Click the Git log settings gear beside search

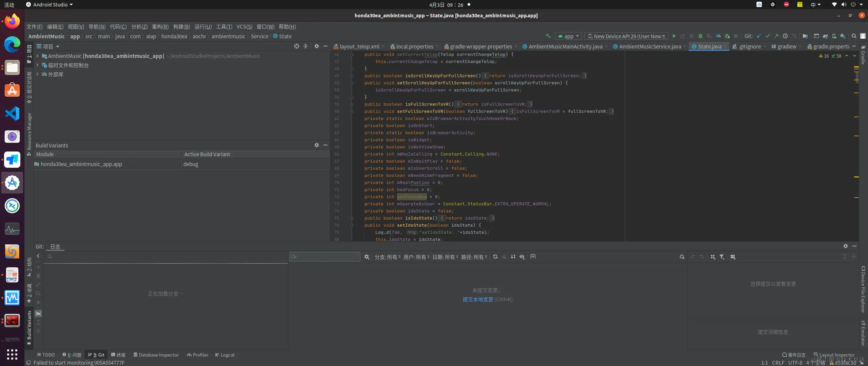[367, 257]
